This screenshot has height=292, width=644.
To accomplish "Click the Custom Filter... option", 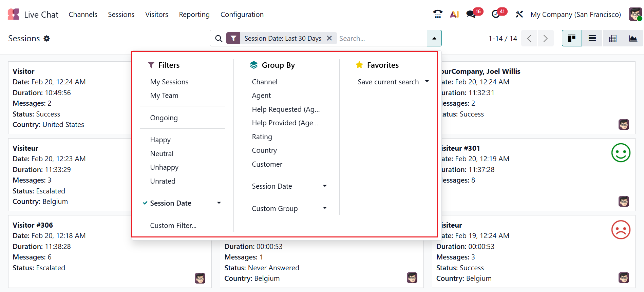I will pyautogui.click(x=173, y=226).
